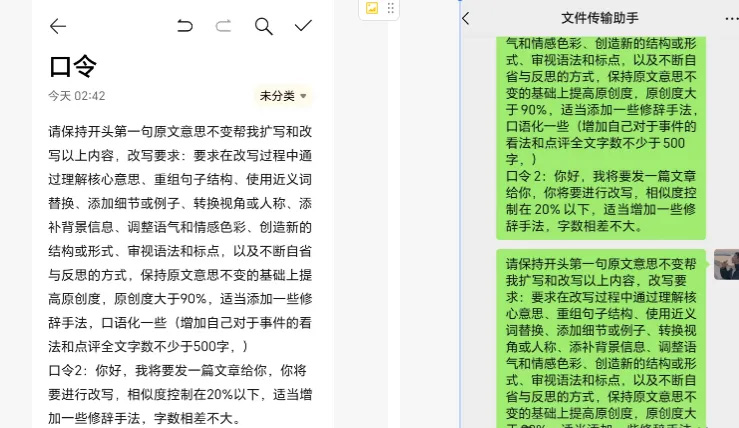
Task: Open 未分类 category dropdown
Action: click(x=282, y=96)
